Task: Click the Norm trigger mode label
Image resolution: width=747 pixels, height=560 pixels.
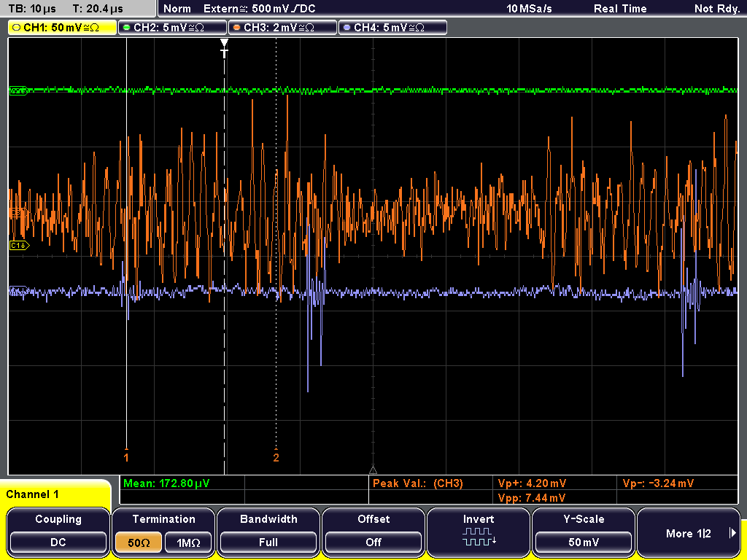Action: pos(177,9)
